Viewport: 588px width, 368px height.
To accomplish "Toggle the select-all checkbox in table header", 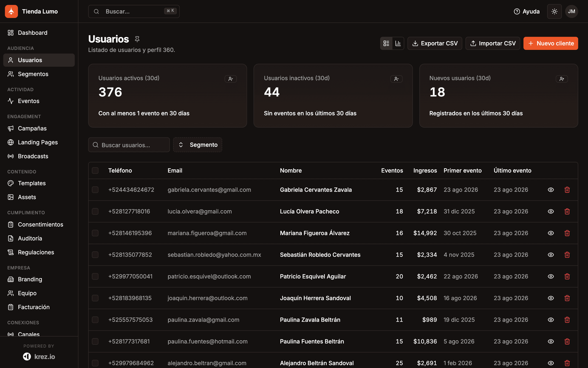I will click(95, 170).
